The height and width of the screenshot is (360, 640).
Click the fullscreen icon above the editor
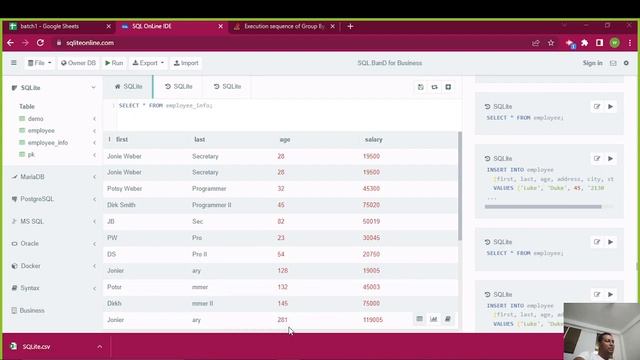[448, 87]
